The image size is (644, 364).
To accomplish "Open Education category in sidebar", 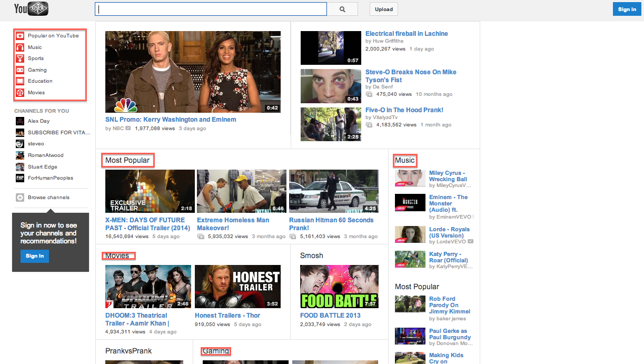I will point(40,81).
